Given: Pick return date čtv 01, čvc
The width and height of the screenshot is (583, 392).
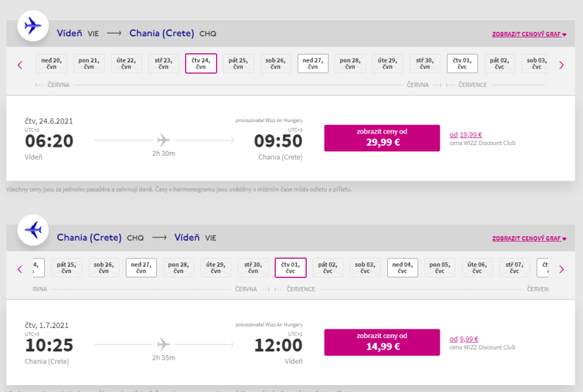Looking at the screenshot, I should [290, 267].
